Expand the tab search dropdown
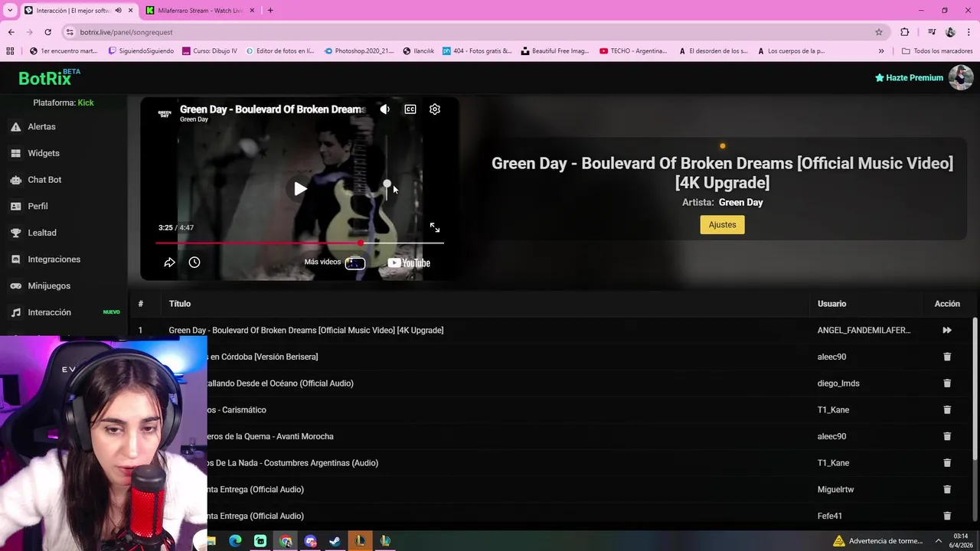The height and width of the screenshot is (551, 980). (10, 11)
